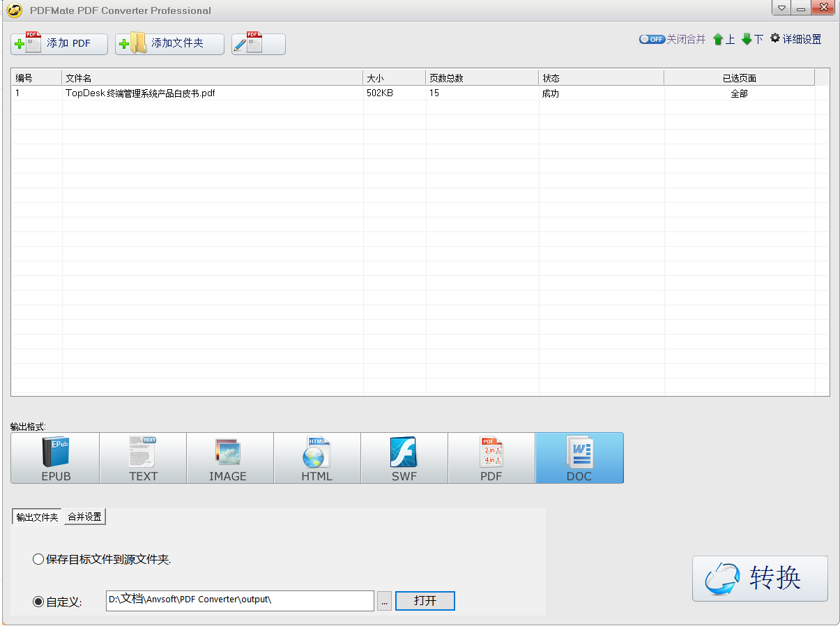Switch to the 合并设置 tab
The height and width of the screenshot is (626, 840).
tap(84, 517)
